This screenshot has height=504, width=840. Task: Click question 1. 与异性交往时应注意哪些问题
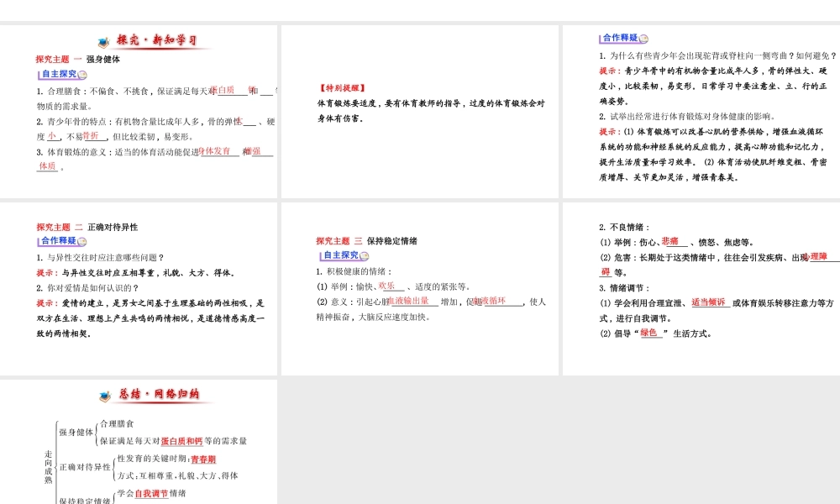point(100,258)
